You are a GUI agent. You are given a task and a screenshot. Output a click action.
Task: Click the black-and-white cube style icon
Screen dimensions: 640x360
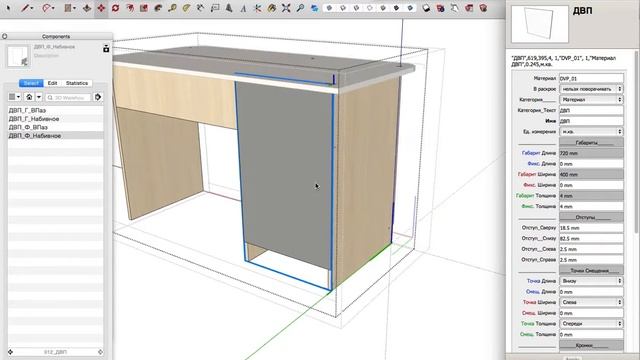(426, 8)
